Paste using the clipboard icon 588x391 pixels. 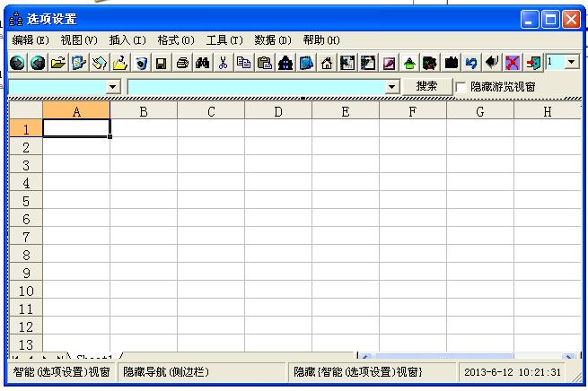264,63
